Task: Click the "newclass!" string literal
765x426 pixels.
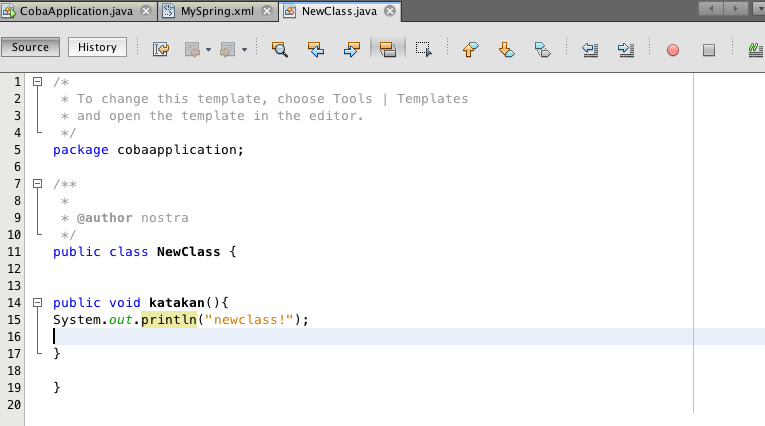Action: coord(249,320)
